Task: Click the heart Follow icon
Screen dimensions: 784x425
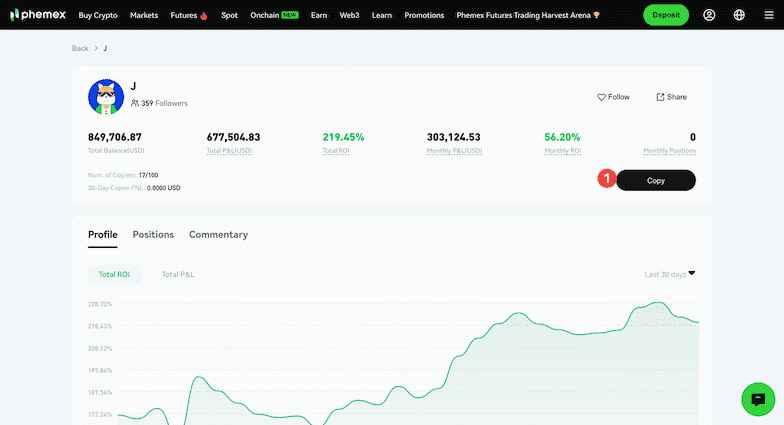Action: click(602, 97)
